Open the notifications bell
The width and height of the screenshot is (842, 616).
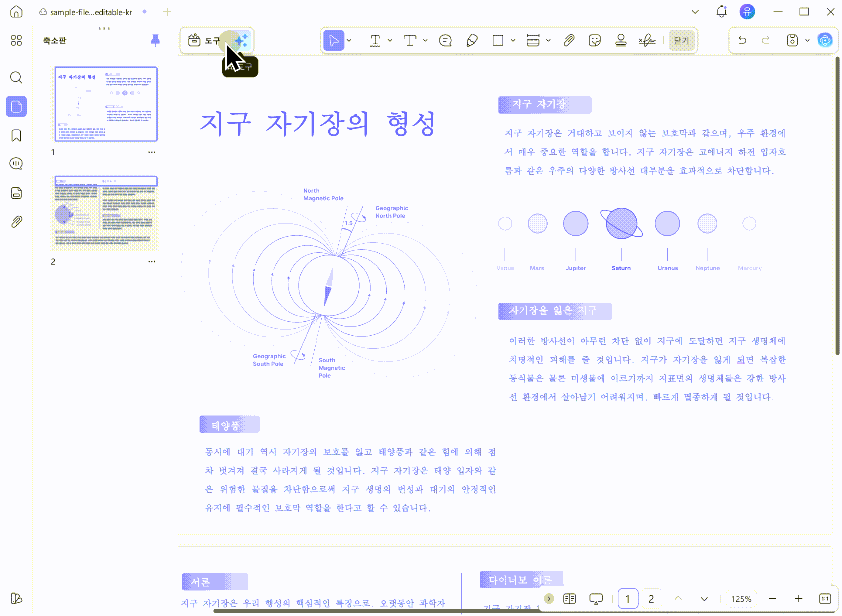click(721, 12)
